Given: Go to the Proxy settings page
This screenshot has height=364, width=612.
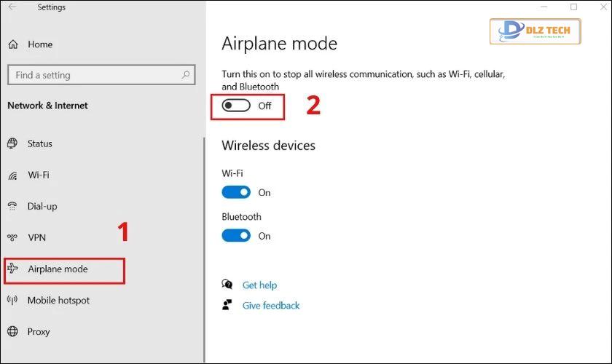Looking at the screenshot, I should (x=39, y=331).
